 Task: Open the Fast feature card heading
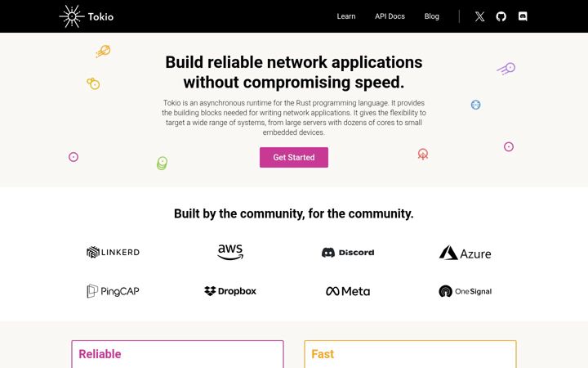323,354
